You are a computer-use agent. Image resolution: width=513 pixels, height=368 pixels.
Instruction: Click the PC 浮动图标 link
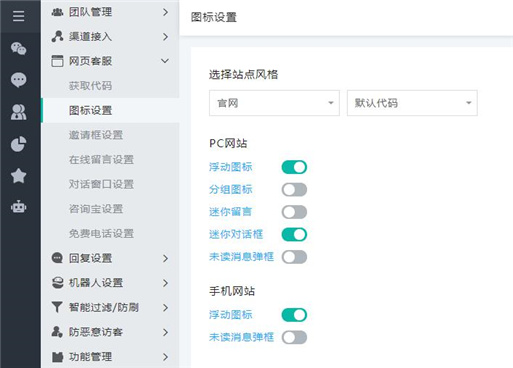tap(231, 167)
